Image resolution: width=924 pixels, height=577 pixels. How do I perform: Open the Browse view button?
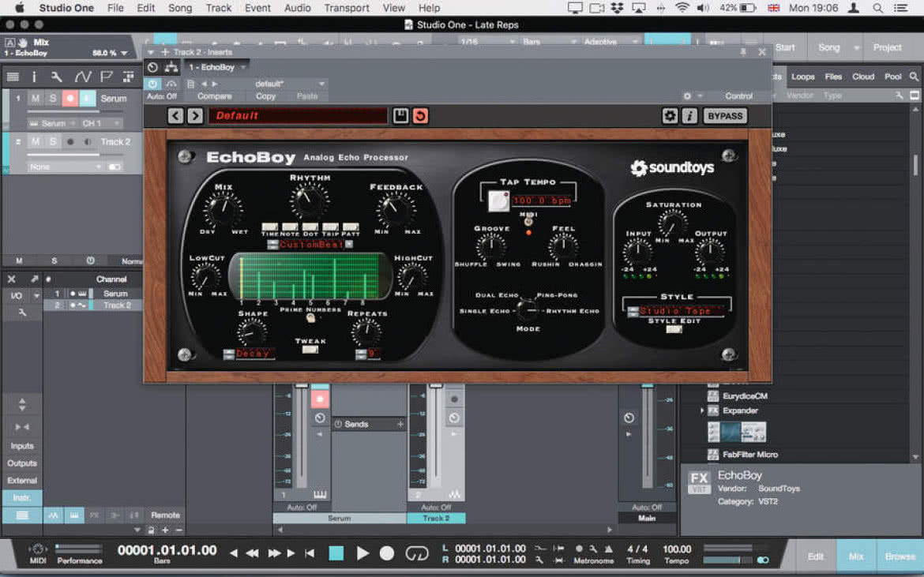click(x=900, y=556)
